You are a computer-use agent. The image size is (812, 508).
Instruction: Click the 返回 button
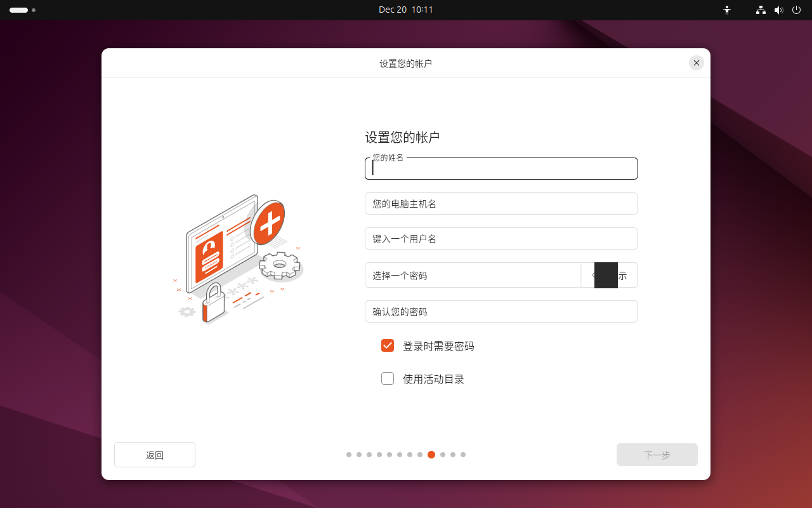coord(155,455)
